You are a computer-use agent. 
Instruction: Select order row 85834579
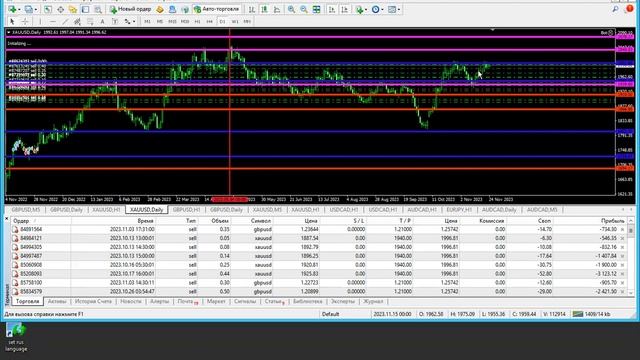pos(318,291)
